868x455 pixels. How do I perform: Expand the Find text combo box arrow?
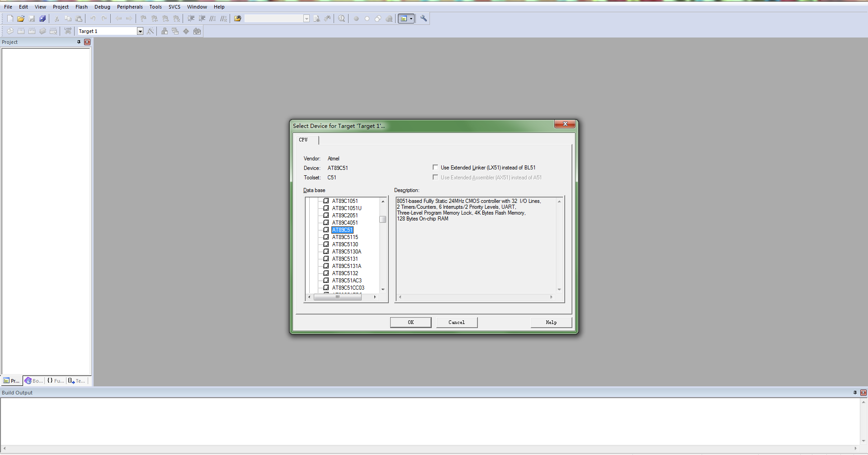(307, 19)
